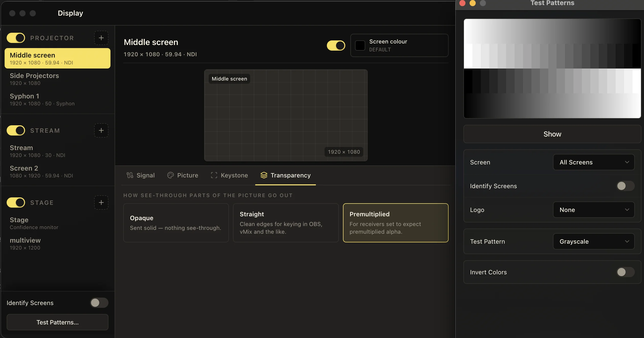Select the multiview output
Screen dimensions: 644x338
[58, 243]
